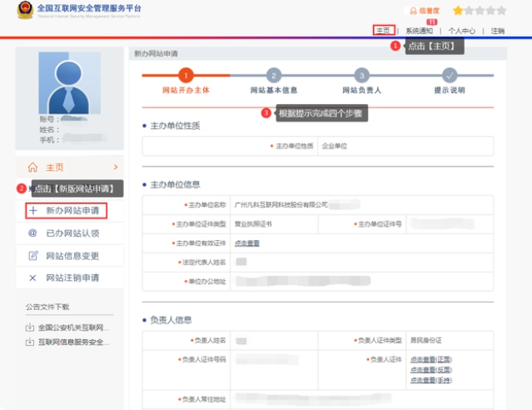
Task: Expand the 主页 sidebar chevron arrow
Action: tap(115, 167)
